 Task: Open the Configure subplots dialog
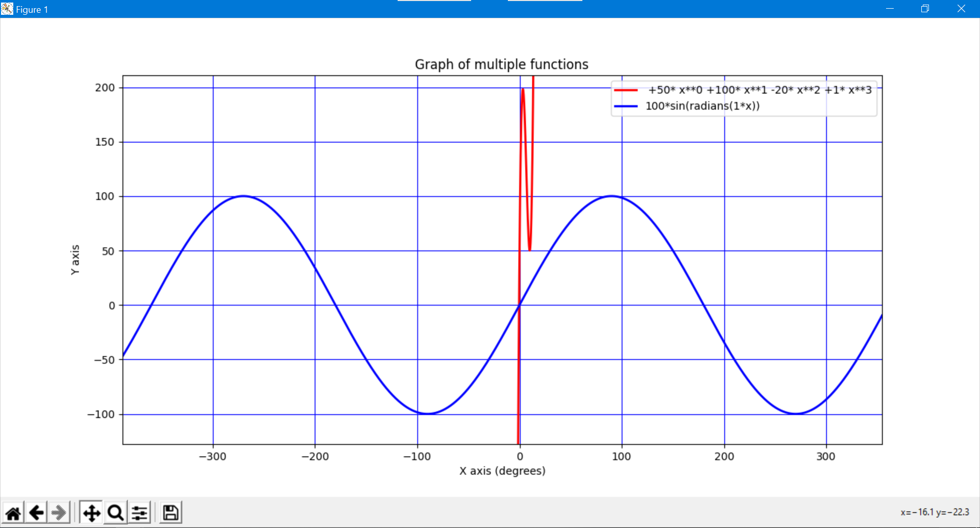pos(139,513)
